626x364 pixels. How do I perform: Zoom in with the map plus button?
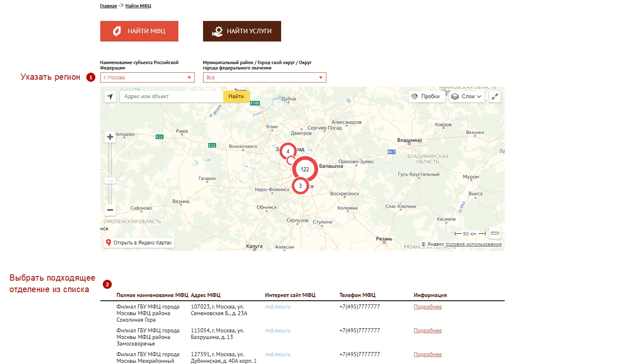(x=110, y=137)
